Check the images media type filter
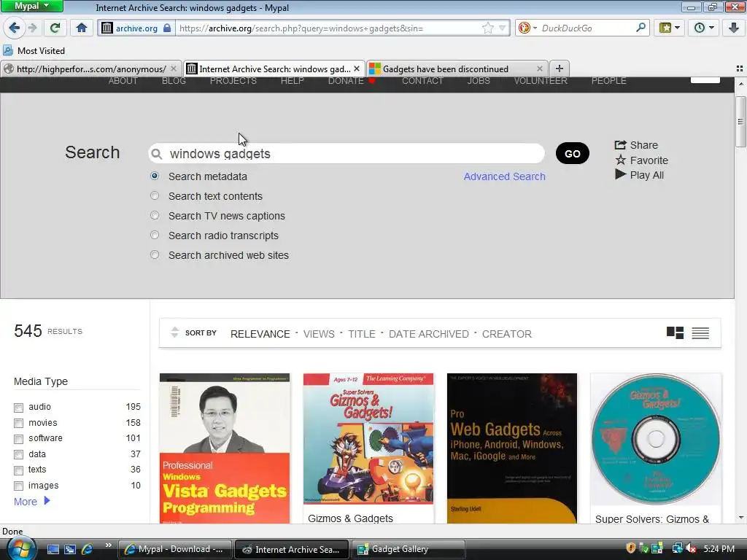The height and width of the screenshot is (560, 747). tap(18, 486)
